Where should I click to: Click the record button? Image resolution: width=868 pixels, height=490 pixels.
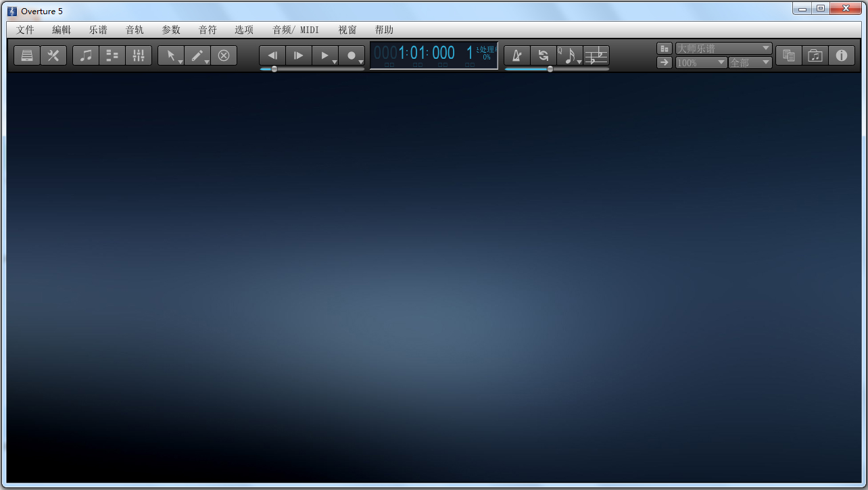[352, 56]
